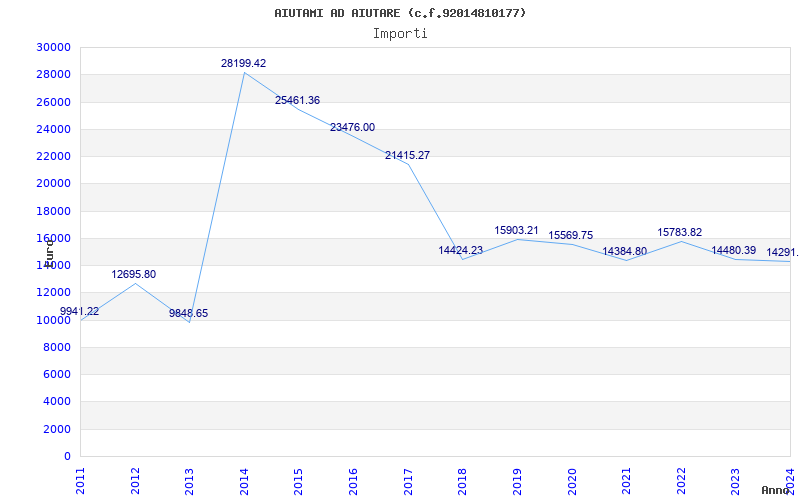
Task: Click the data label 23476.00
Action: [352, 128]
